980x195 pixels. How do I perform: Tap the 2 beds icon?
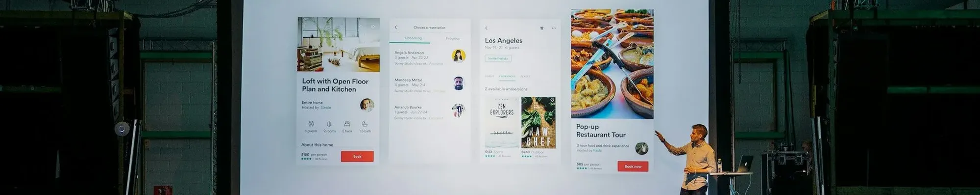(347, 124)
